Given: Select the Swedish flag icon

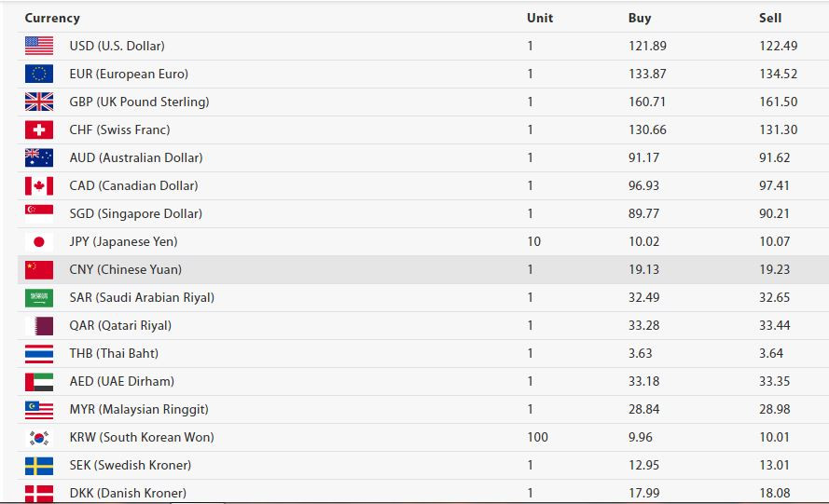Looking at the screenshot, I should coord(39,466).
